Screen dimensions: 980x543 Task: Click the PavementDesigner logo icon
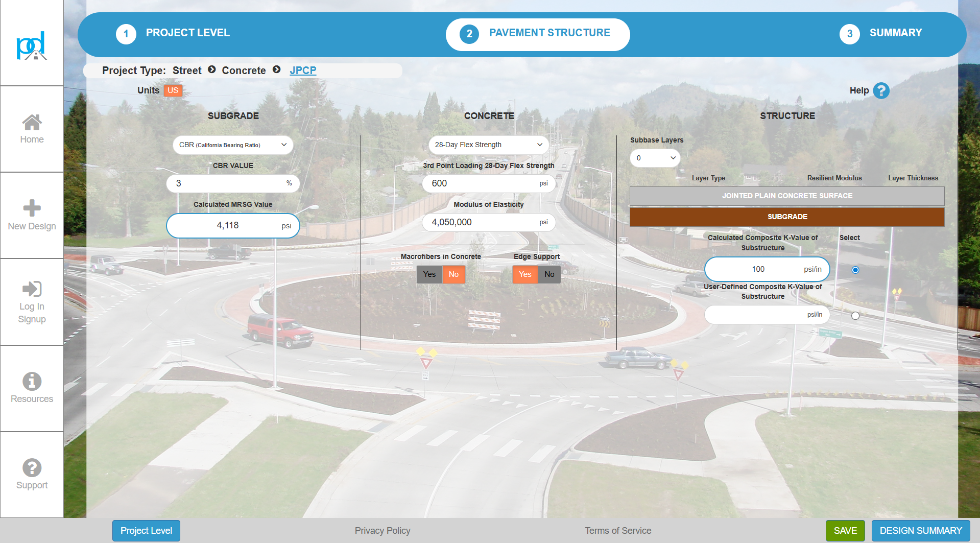point(32,46)
